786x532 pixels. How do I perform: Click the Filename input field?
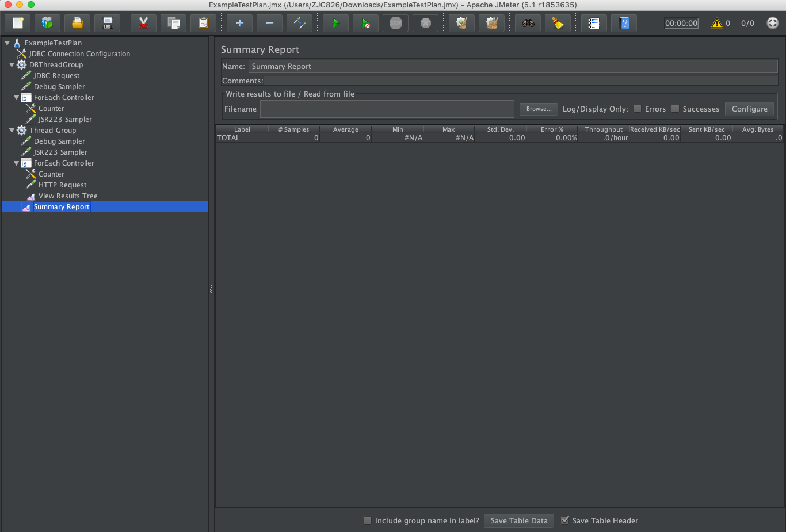pos(387,109)
